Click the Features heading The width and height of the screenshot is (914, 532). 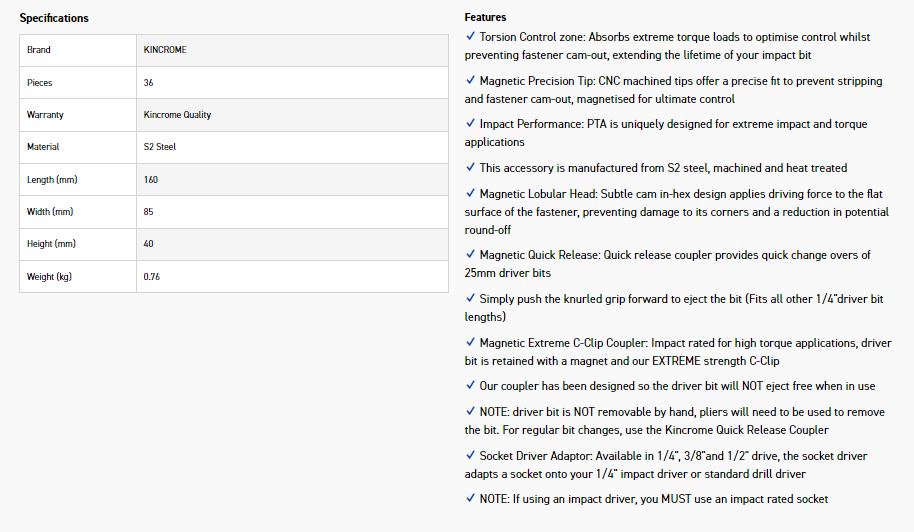click(x=485, y=17)
